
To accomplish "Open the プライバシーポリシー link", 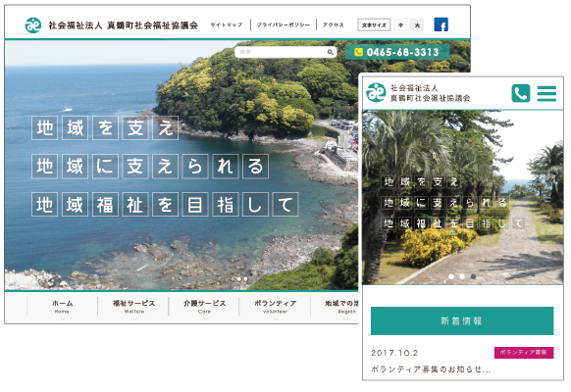I will (284, 24).
